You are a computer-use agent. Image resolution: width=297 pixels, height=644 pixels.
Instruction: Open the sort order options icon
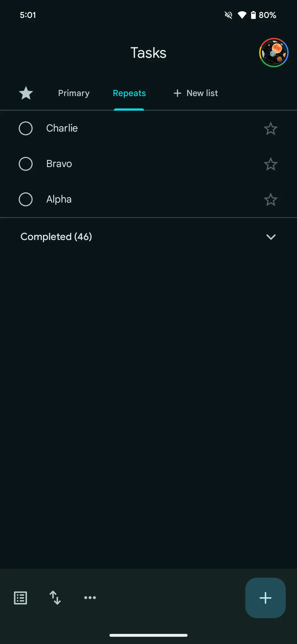(x=55, y=598)
